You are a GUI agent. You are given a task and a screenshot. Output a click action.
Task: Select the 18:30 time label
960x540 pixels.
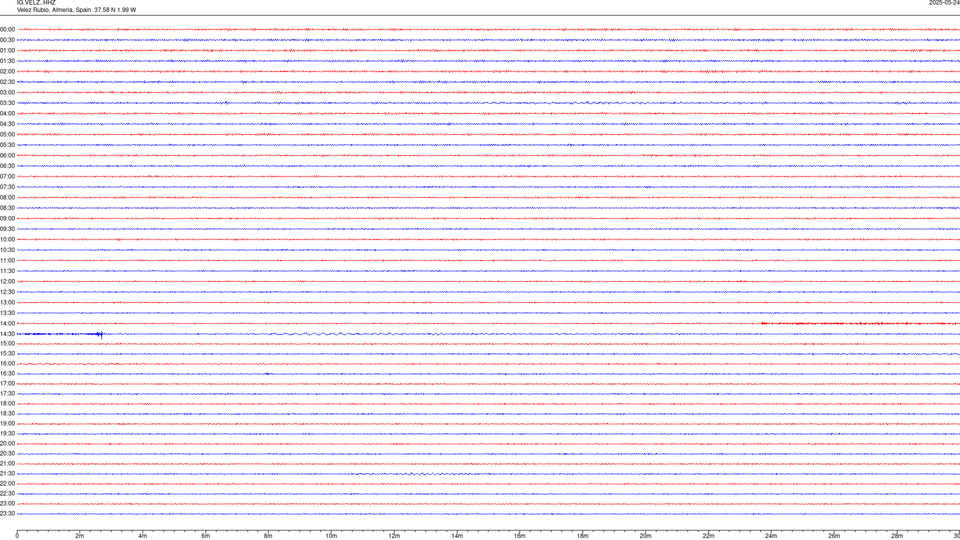click(7, 414)
